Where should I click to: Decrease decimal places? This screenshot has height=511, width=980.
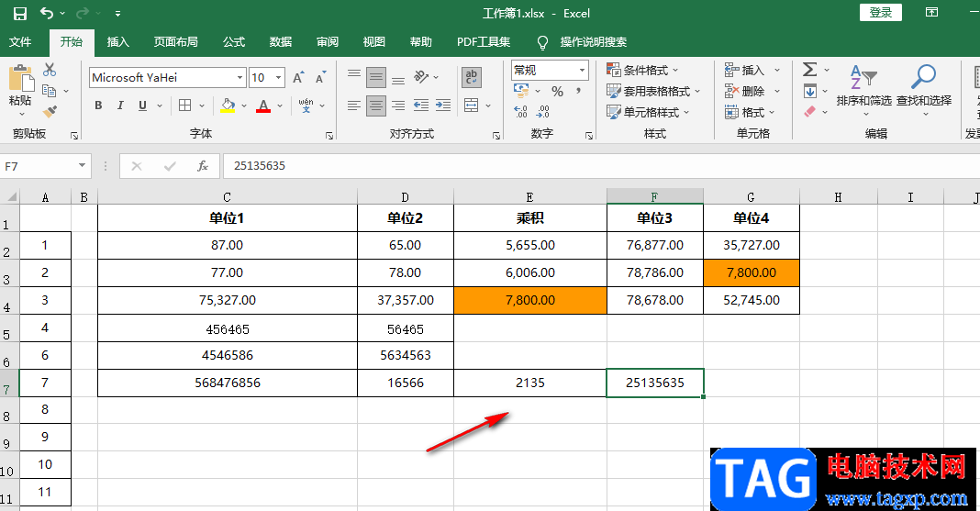[543, 112]
